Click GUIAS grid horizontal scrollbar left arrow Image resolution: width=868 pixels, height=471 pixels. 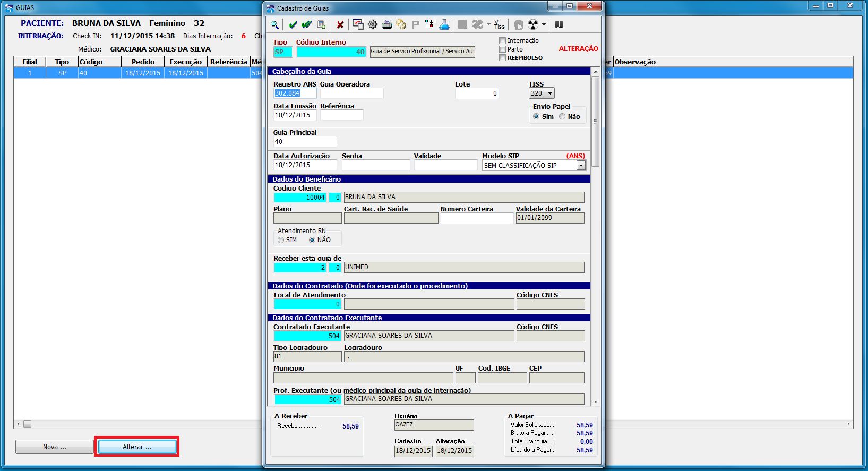(18, 424)
